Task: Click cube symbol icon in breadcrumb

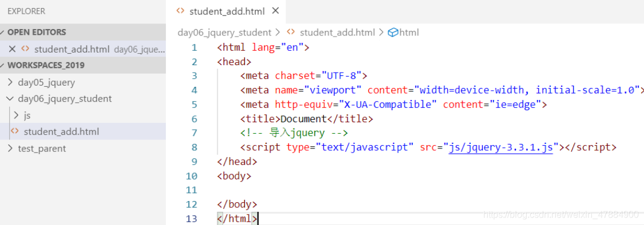Action: (x=393, y=33)
